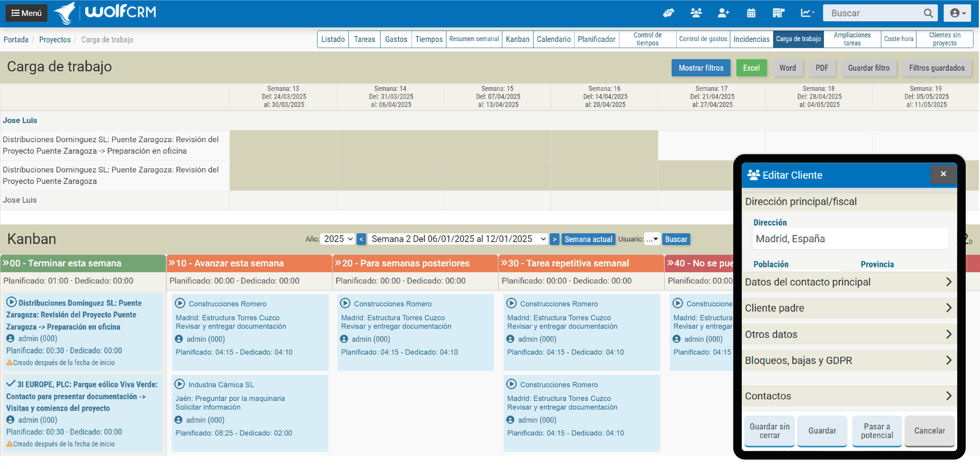This screenshot has height=469, width=980.
Task: Click chevrons icon of 10 - Avanzar esta semana
Action: tap(172, 263)
